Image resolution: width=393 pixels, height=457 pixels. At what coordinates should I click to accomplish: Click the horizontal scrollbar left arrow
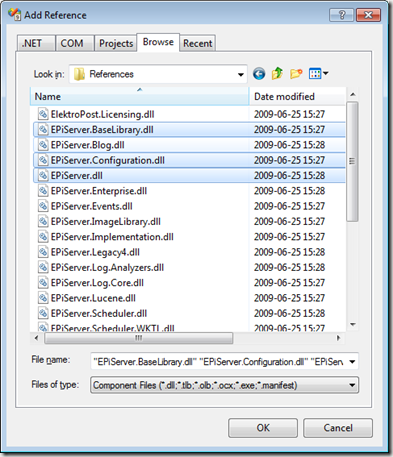click(x=37, y=338)
